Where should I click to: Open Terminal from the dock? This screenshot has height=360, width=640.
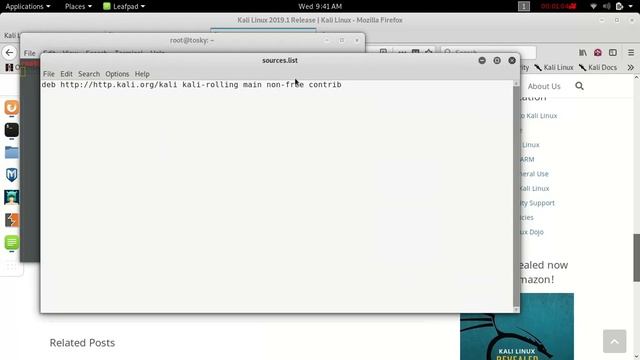(x=11, y=130)
